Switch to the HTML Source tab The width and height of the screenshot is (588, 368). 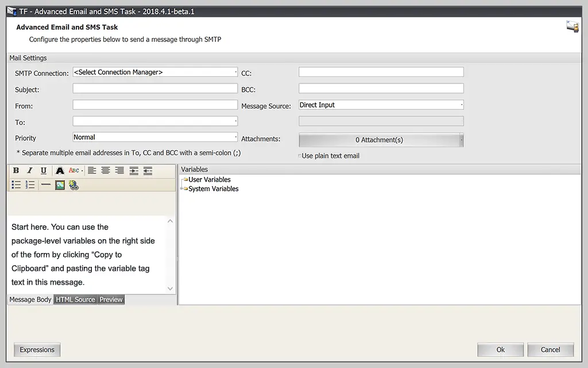click(75, 299)
